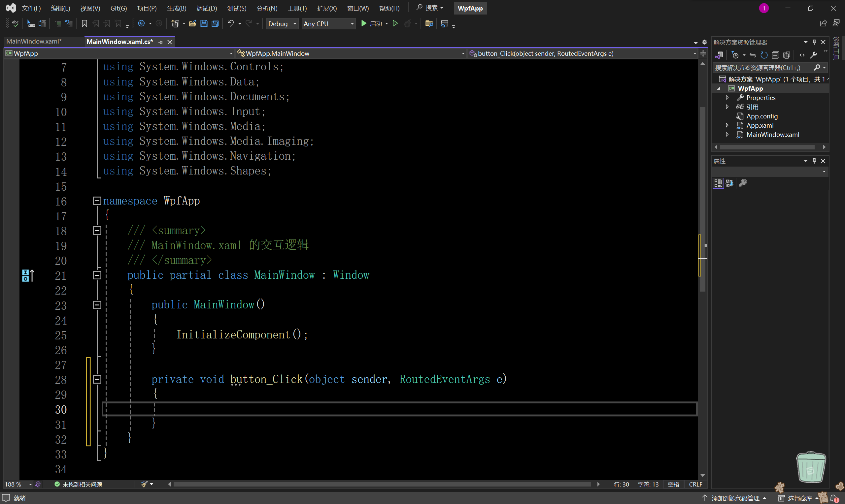
Task: Click the Solution Explorer properties wrench icon
Action: pyautogui.click(x=813, y=55)
